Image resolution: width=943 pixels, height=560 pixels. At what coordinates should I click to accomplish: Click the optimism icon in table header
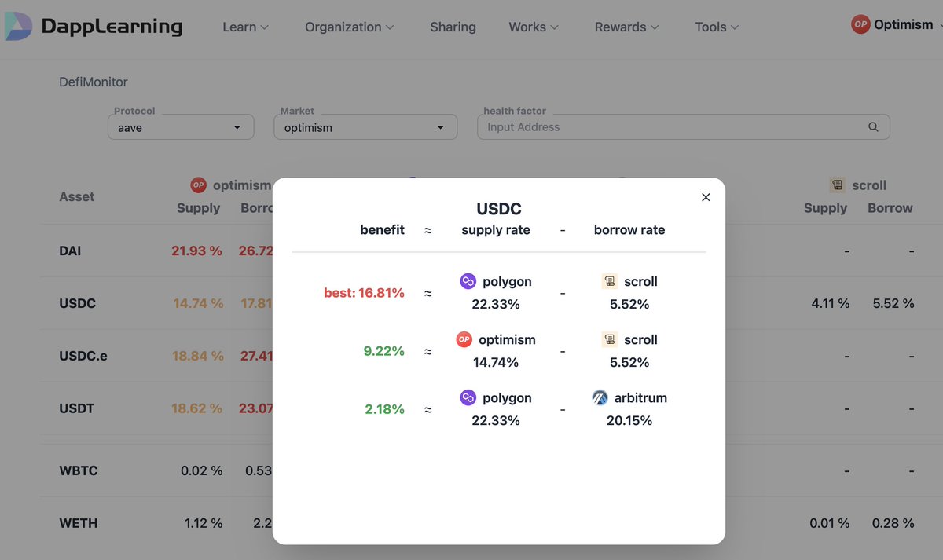[198, 185]
